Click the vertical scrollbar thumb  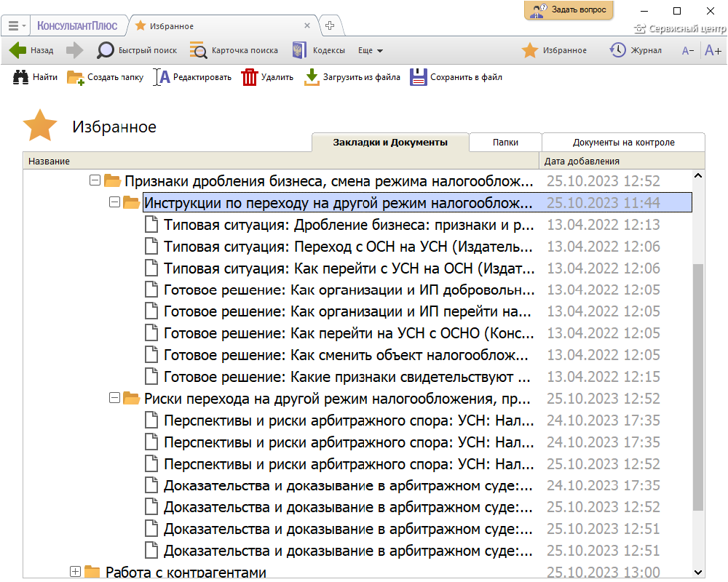(698, 386)
